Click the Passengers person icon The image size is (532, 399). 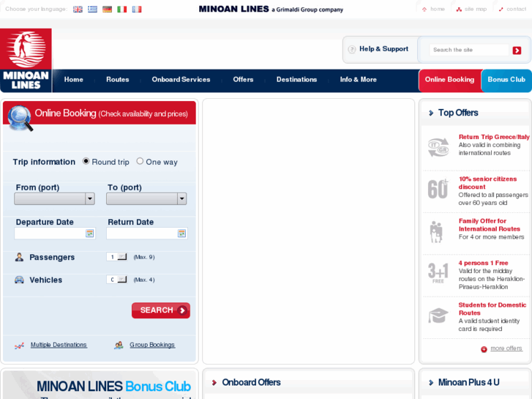click(19, 257)
